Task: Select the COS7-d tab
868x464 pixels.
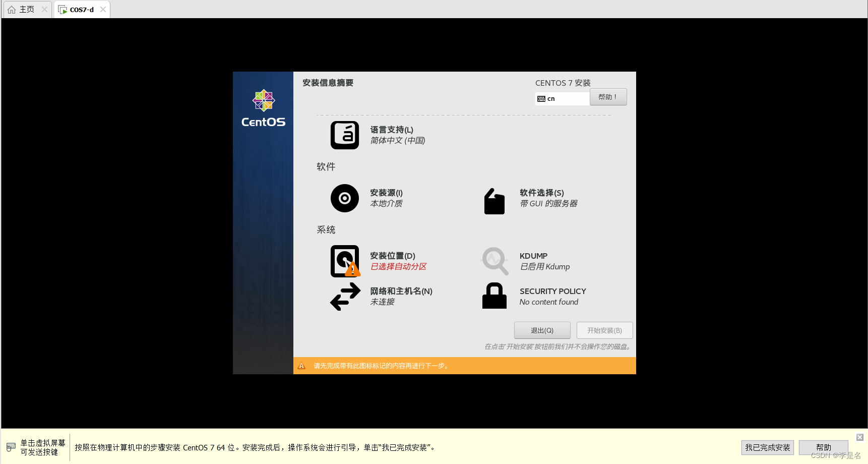Action: coord(82,10)
